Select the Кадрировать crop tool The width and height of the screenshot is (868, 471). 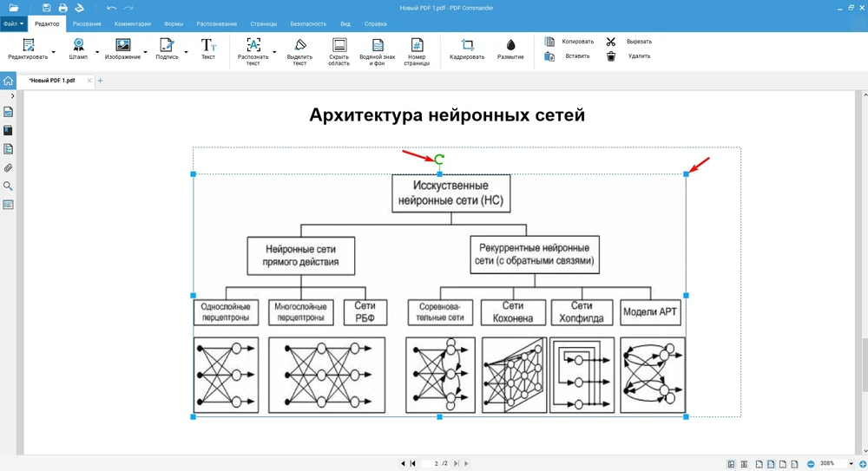click(467, 49)
